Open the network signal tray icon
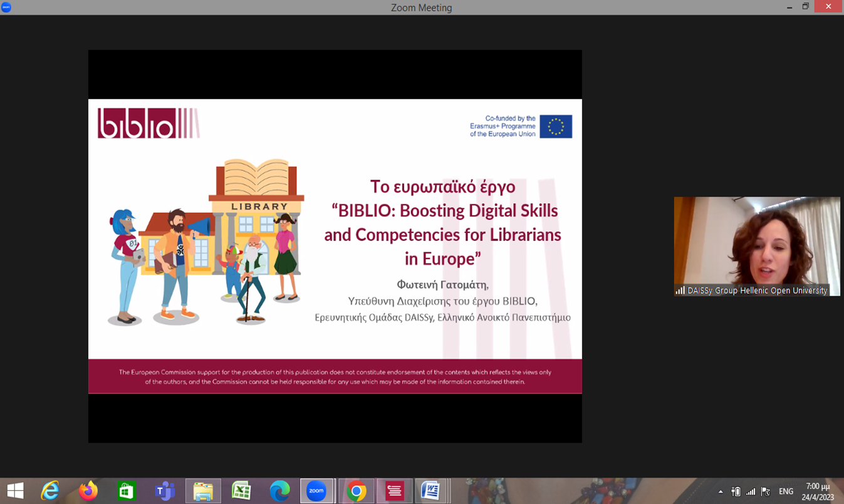844x504 pixels. click(x=751, y=491)
